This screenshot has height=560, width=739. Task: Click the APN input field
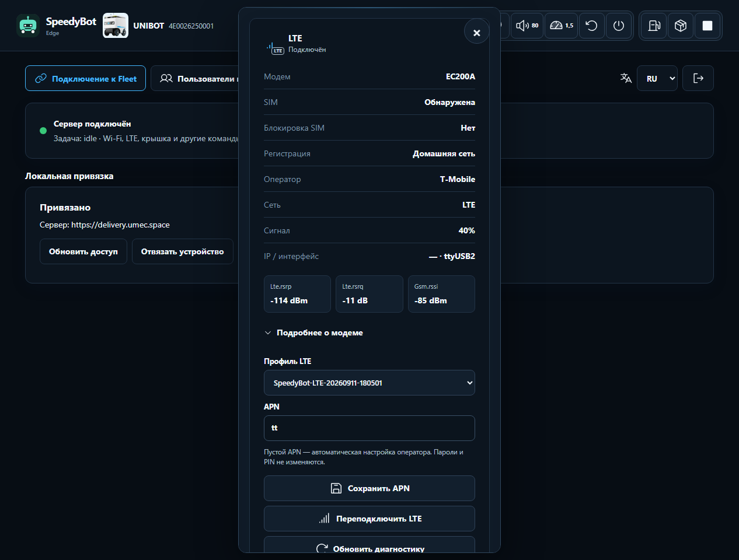tap(370, 428)
